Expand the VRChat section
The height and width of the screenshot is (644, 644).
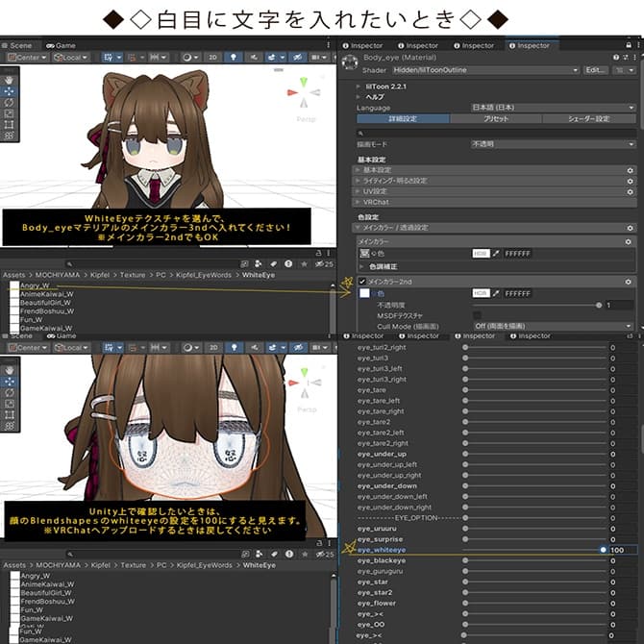(494, 202)
